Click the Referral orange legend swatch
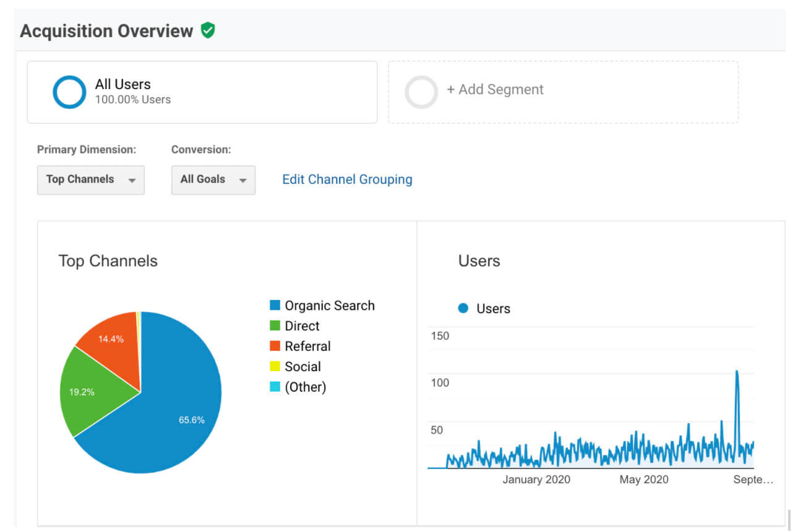798x532 pixels. [x=275, y=346]
